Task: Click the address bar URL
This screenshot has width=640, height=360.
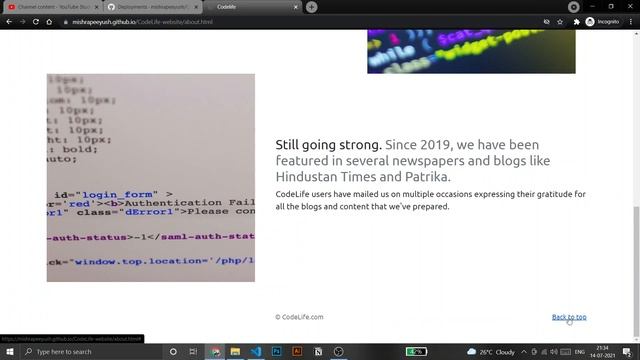Action: point(142,22)
